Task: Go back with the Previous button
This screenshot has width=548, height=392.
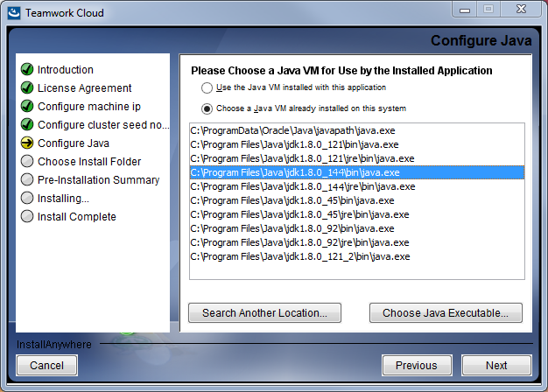Action: (x=417, y=366)
